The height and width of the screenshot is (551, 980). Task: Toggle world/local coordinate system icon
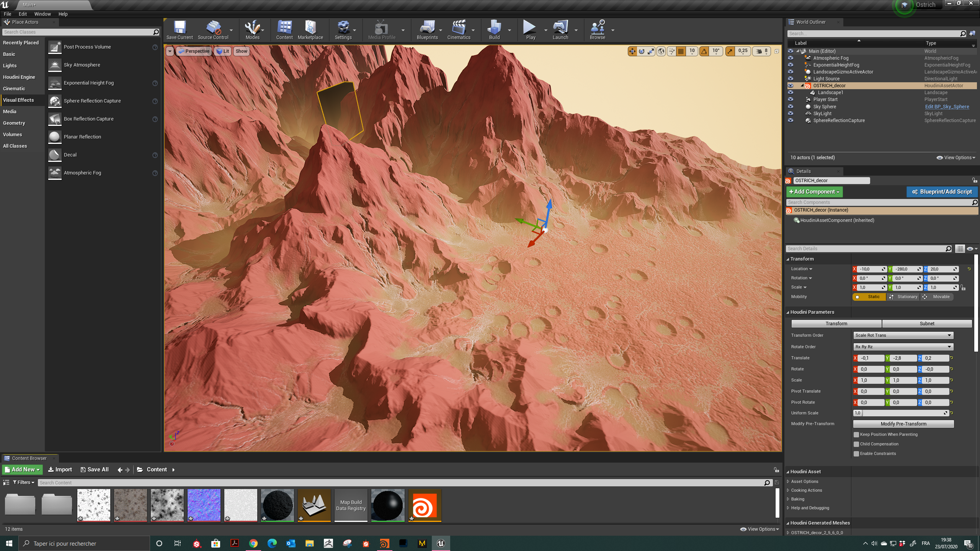[661, 51]
